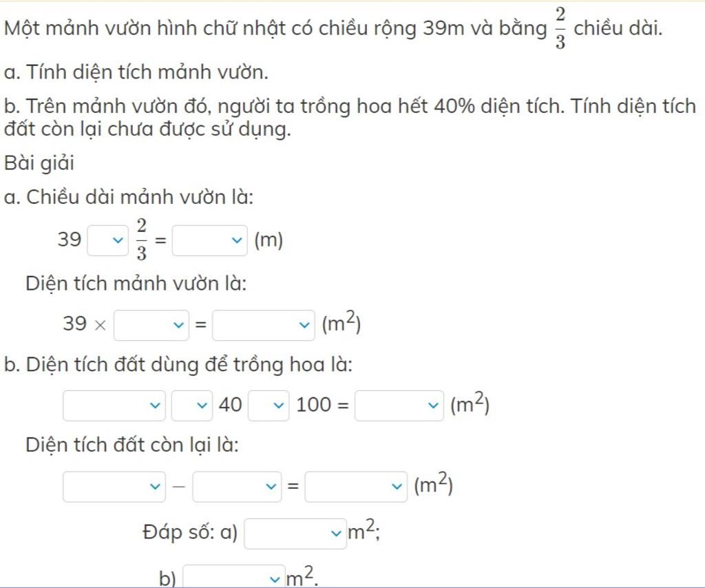Click the chevron in the answer b) box

pos(274,580)
